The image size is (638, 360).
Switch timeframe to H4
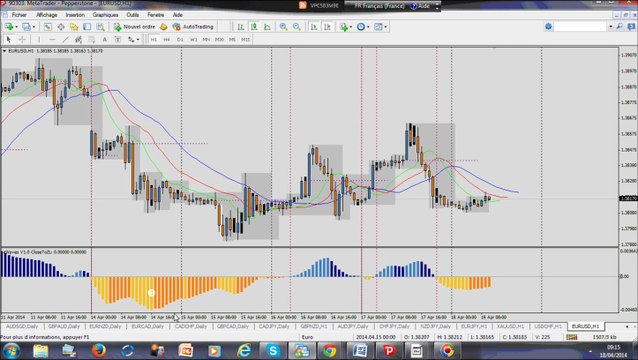pyautogui.click(x=167, y=39)
